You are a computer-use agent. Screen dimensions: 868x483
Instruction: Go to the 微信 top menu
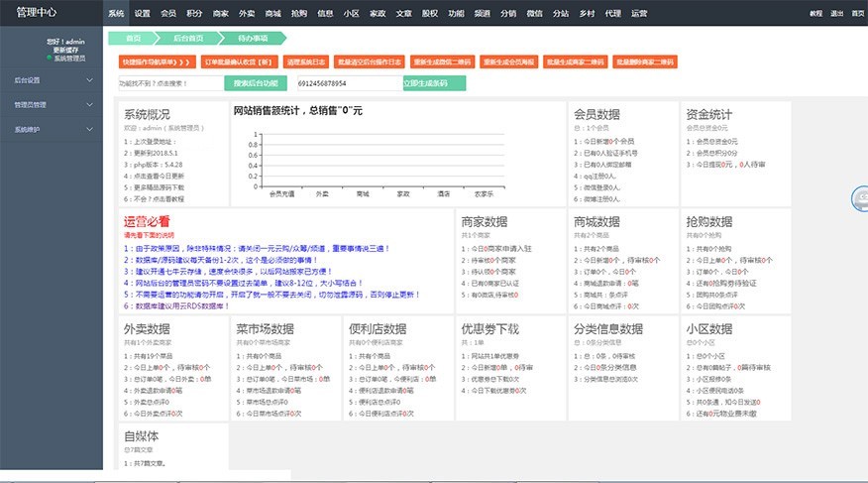[x=534, y=14]
